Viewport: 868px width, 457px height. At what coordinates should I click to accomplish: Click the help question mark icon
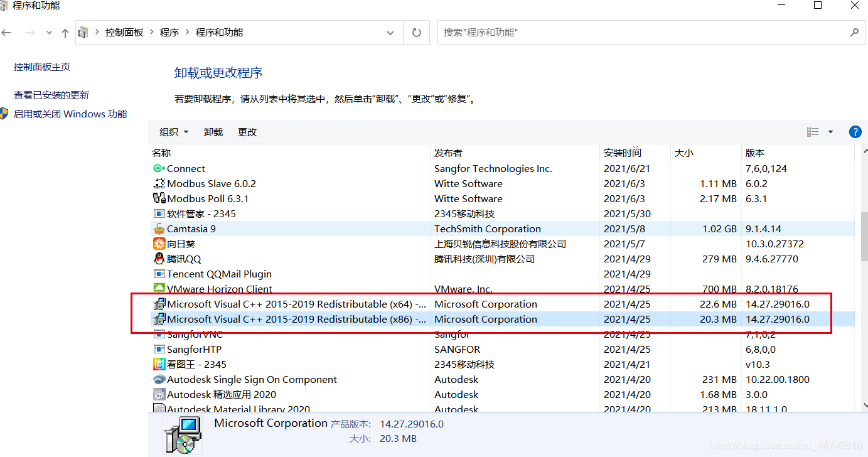click(x=855, y=132)
